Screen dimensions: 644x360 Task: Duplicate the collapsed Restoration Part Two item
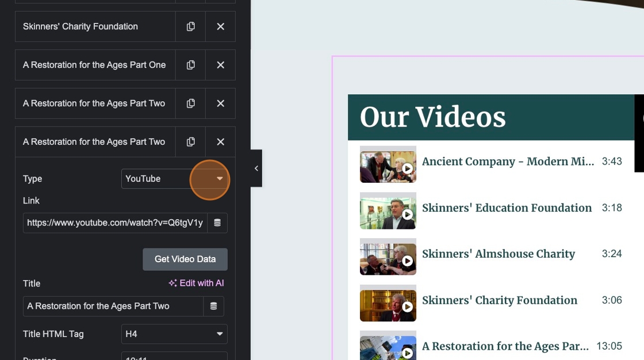click(190, 104)
